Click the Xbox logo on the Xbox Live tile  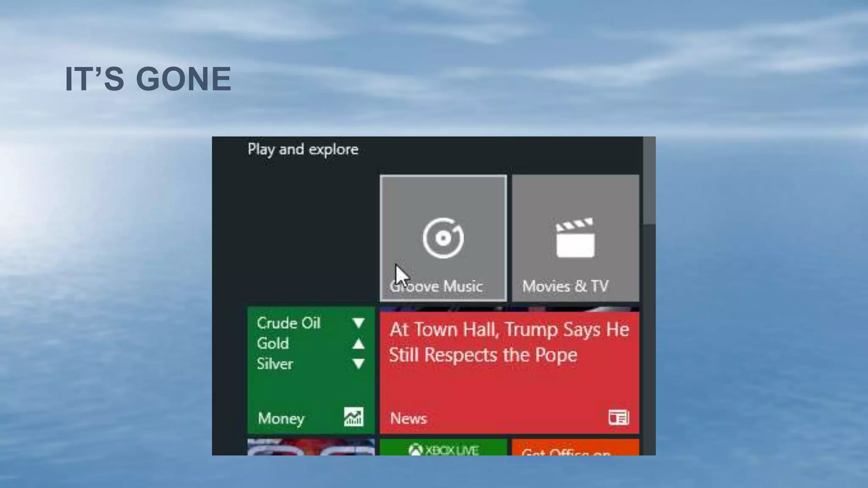tap(415, 449)
